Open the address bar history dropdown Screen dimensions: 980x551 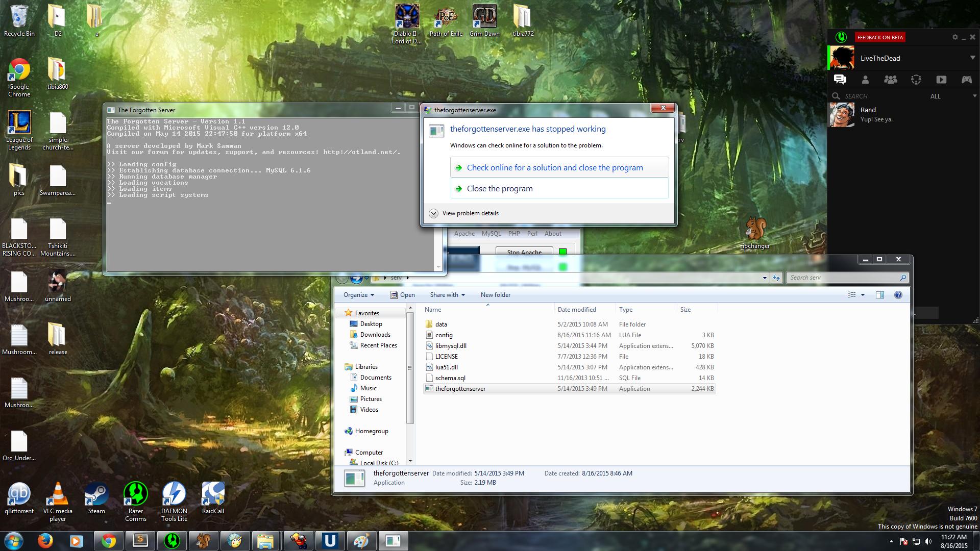coord(765,278)
